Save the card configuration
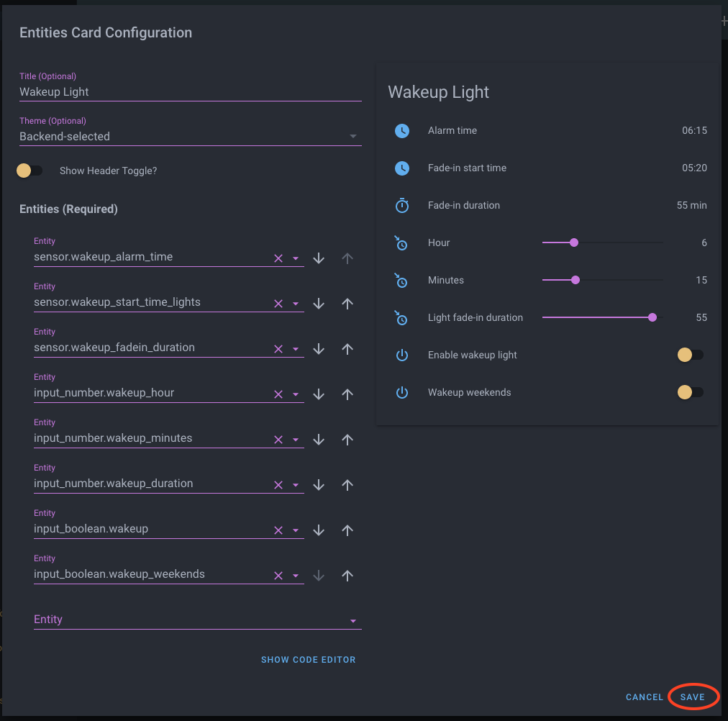The width and height of the screenshot is (728, 721). [693, 697]
